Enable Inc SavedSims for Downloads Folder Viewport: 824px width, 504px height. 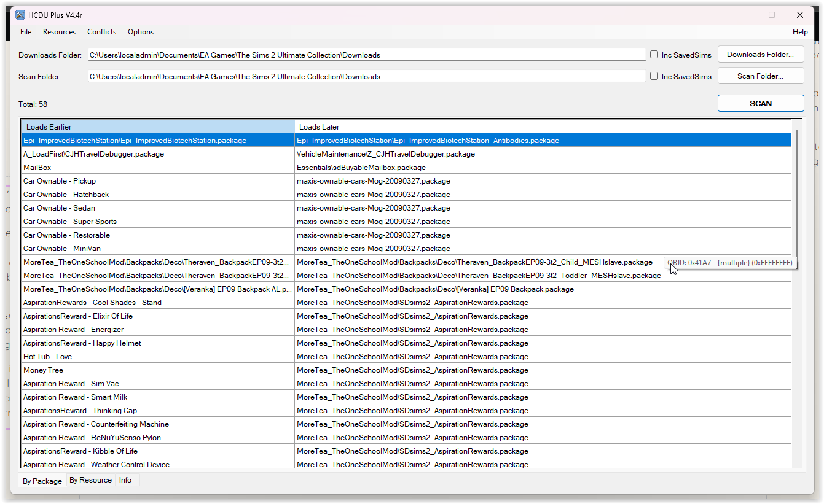pyautogui.click(x=654, y=55)
